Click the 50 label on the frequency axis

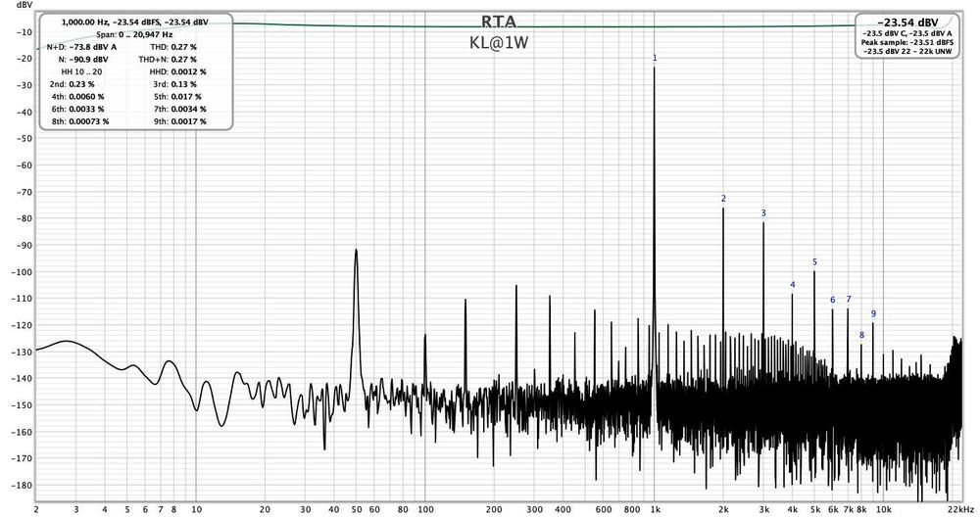(x=357, y=509)
